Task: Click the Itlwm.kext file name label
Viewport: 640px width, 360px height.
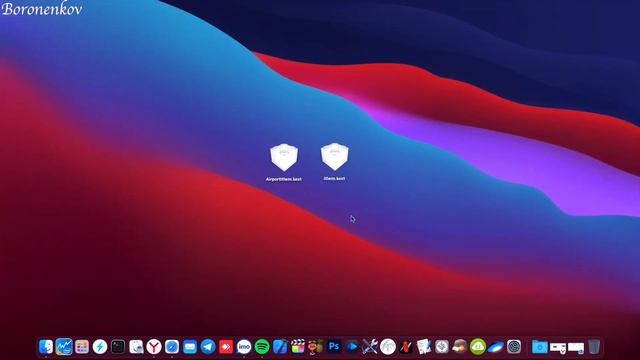Action: pyautogui.click(x=334, y=178)
